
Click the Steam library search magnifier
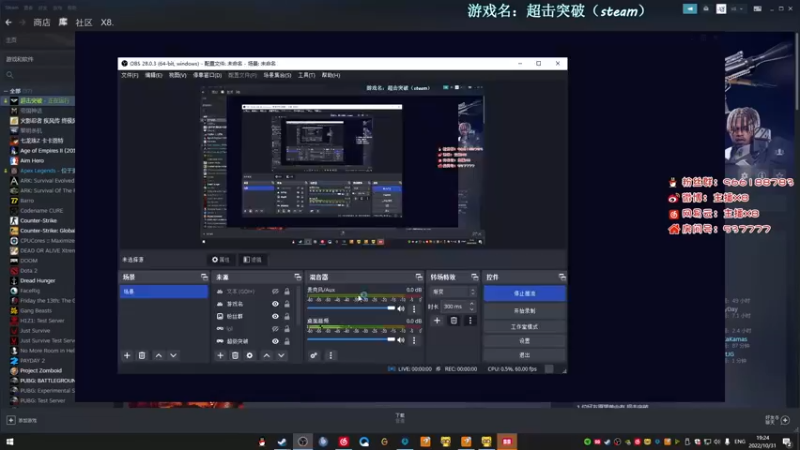tap(10, 75)
